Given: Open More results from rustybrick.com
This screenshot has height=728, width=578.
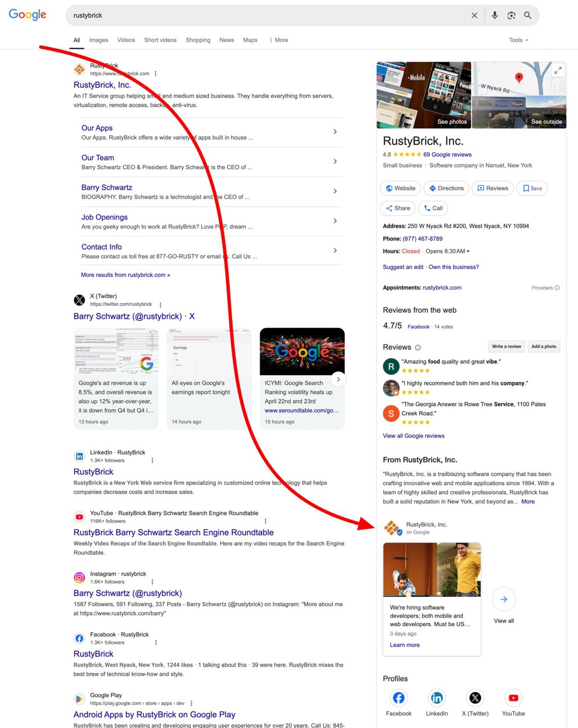Looking at the screenshot, I should (126, 275).
